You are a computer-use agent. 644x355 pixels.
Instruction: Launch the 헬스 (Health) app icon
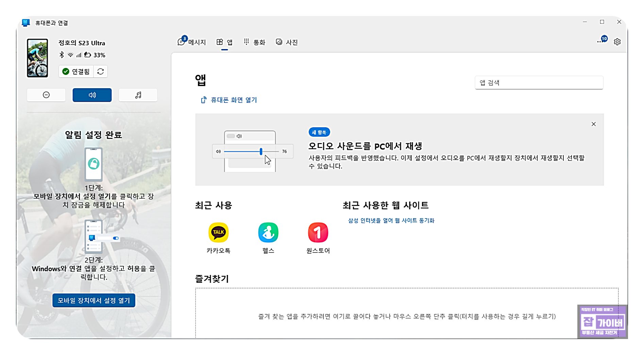[x=269, y=232]
